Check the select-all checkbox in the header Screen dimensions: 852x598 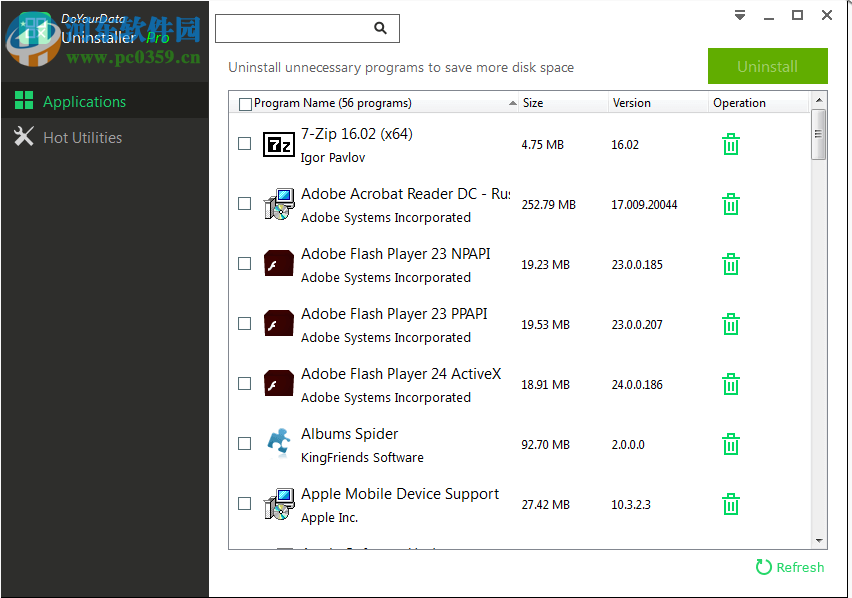(242, 103)
